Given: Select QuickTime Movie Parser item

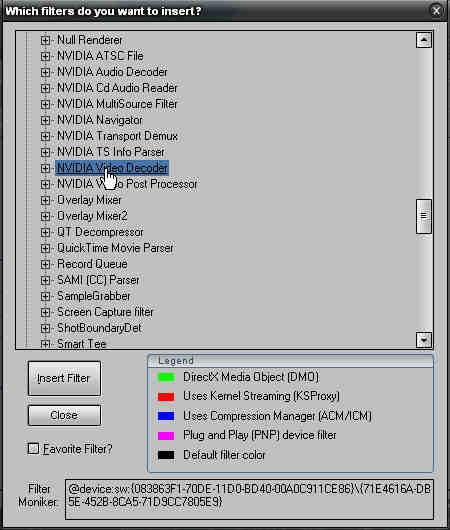Looking at the screenshot, I should click(x=115, y=248).
